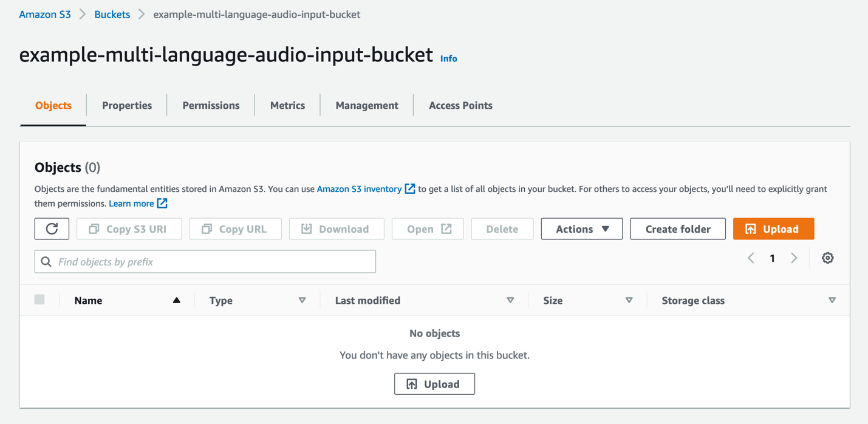The width and height of the screenshot is (868, 424).
Task: Click the previous page arrow
Action: point(751,258)
